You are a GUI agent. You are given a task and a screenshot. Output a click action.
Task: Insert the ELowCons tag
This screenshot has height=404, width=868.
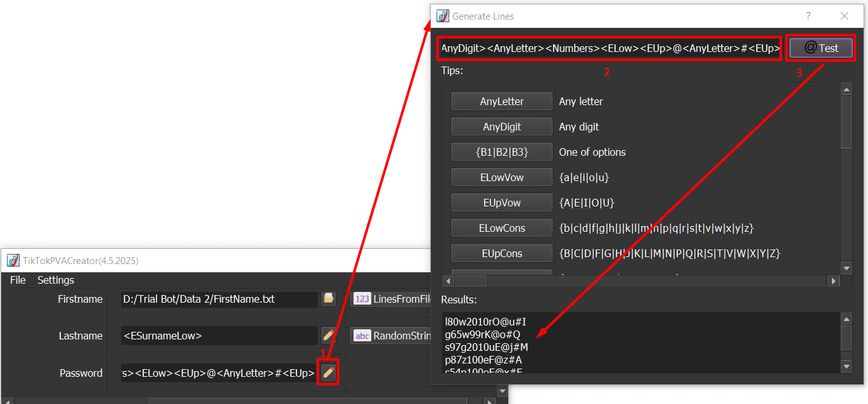point(502,228)
